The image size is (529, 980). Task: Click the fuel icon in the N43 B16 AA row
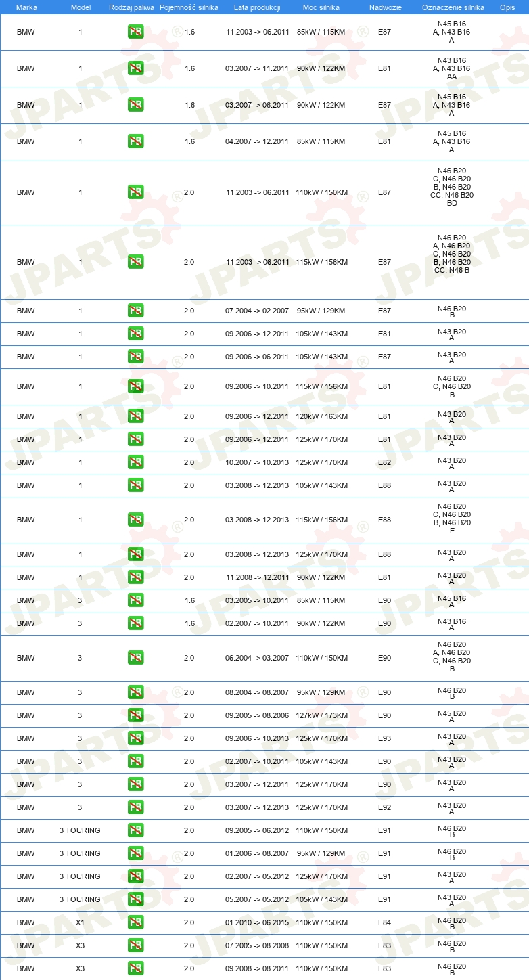coord(135,68)
